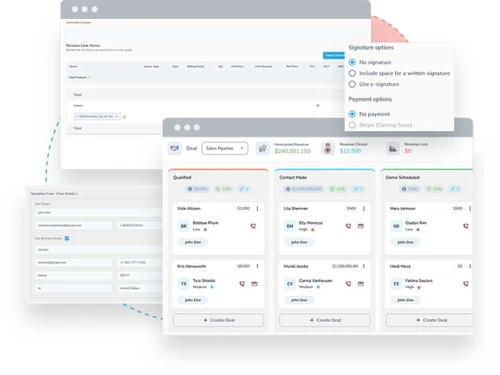Image resolution: width=500 pixels, height=375 pixels.
Task: Click the Contact Made column amount chip
Action: click(x=303, y=189)
